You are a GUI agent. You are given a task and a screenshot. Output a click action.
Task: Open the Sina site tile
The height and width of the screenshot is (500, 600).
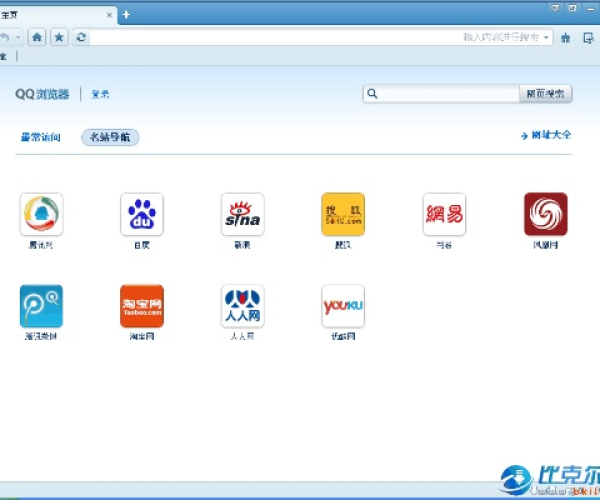[243, 214]
